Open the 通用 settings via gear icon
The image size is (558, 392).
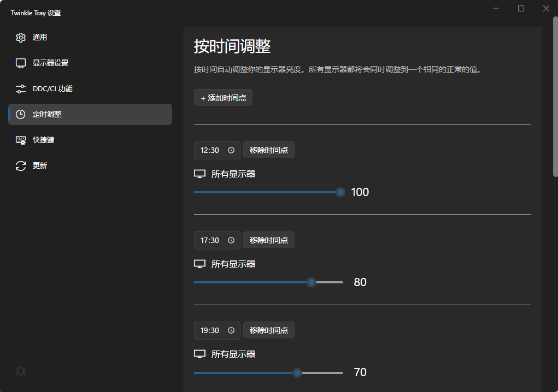click(21, 37)
